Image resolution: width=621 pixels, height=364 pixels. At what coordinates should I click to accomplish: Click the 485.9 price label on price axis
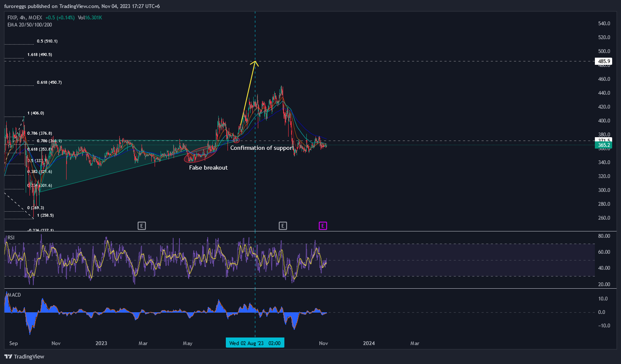tap(603, 61)
